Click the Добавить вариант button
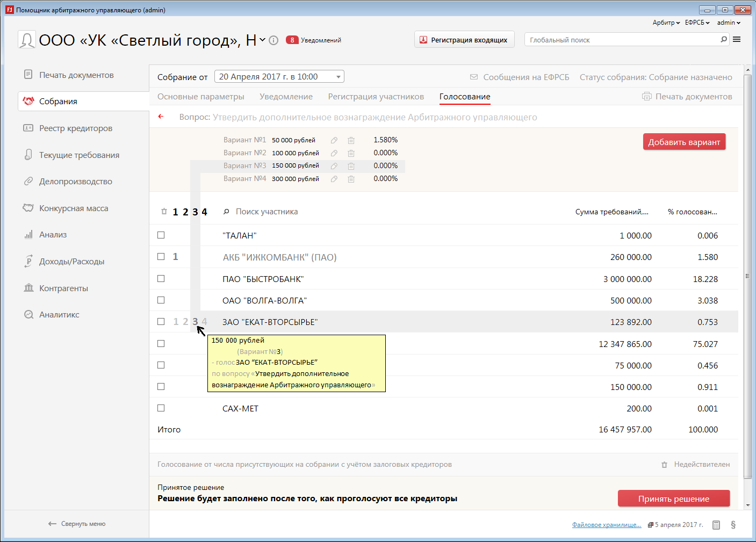This screenshot has width=756, height=542. 684,142
